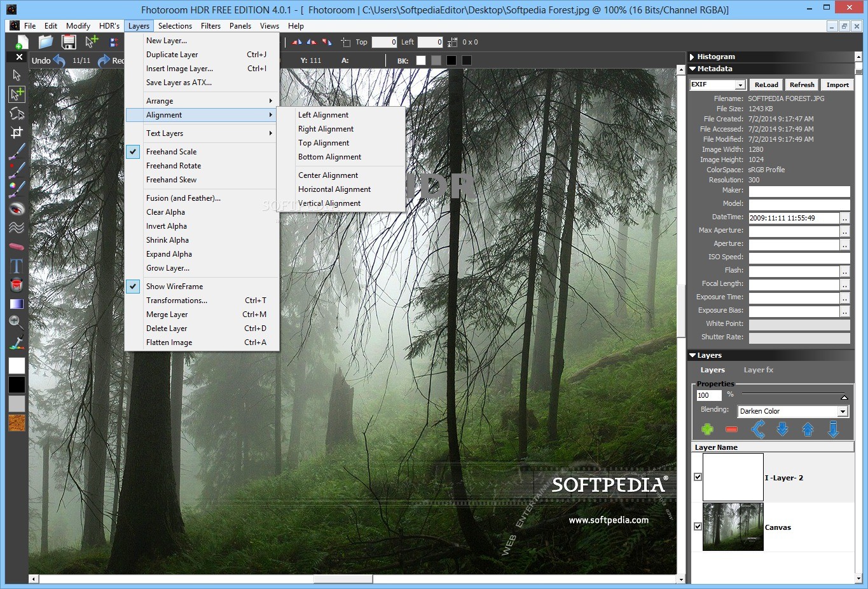Select the pink Eraser tool

17,247
